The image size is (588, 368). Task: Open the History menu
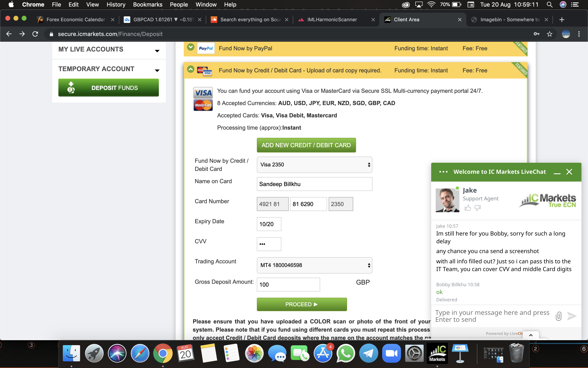[x=116, y=5]
